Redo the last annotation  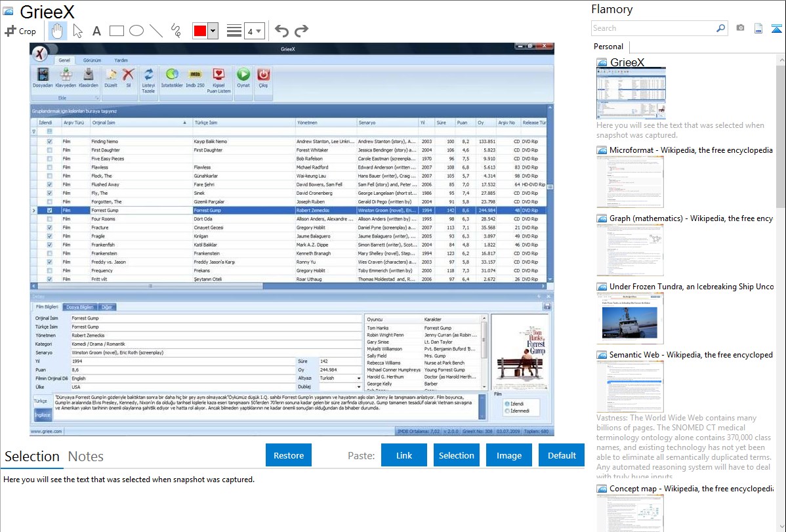301,31
